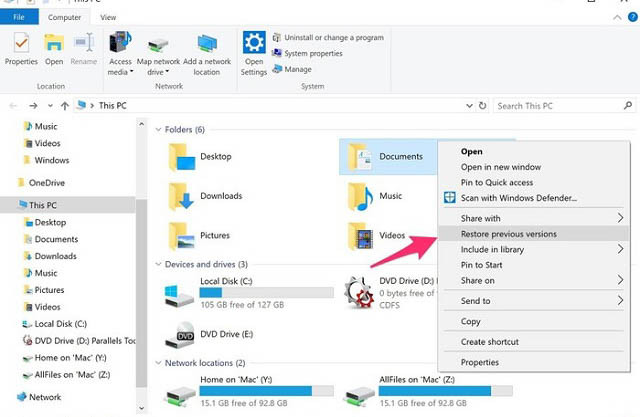Open the Help question mark icon
Viewport: 640px width, 417px height.
pyautogui.click(x=633, y=17)
